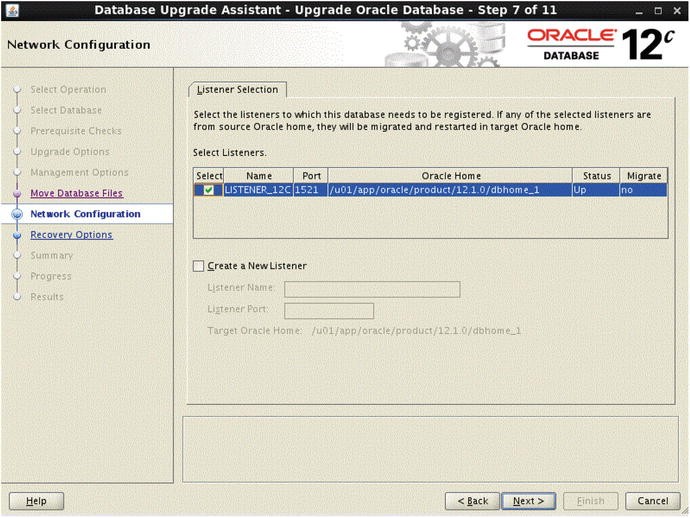
Task: Click the Results step
Action: pos(47,297)
